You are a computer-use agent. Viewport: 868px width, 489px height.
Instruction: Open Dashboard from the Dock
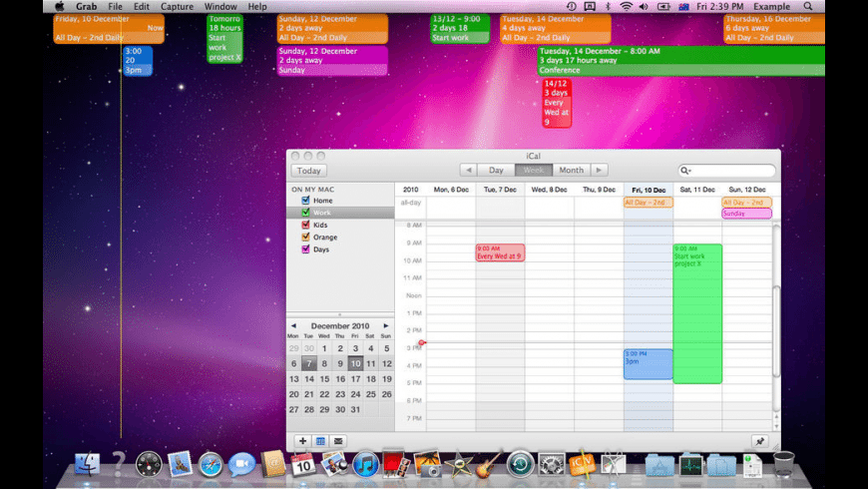point(149,464)
